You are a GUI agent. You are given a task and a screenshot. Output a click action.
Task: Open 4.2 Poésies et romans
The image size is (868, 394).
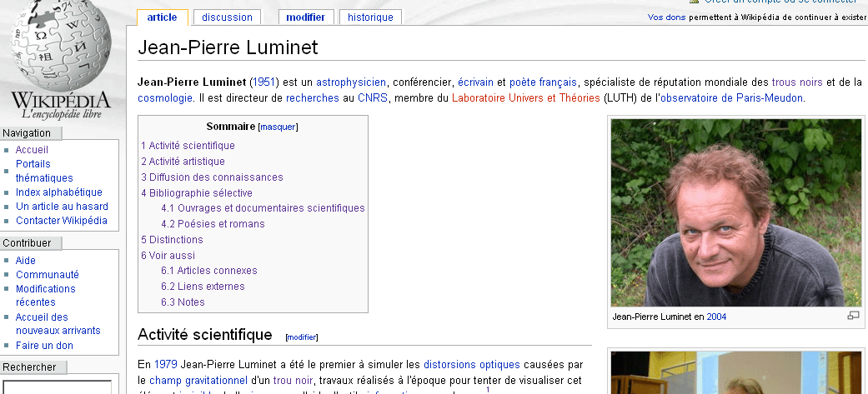tap(213, 223)
